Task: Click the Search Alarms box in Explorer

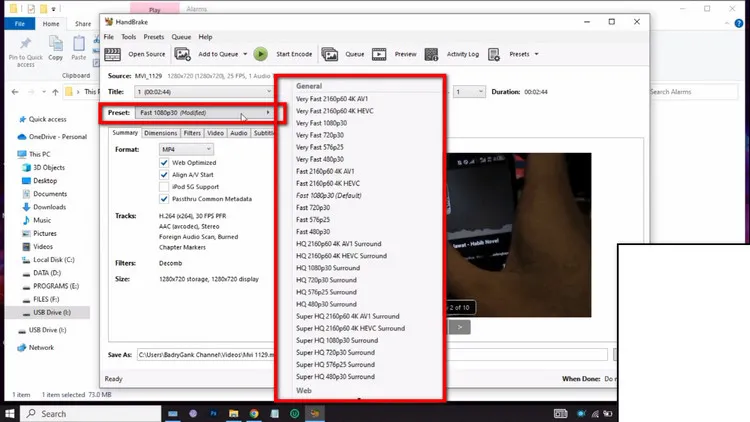Action: pyautogui.click(x=693, y=92)
